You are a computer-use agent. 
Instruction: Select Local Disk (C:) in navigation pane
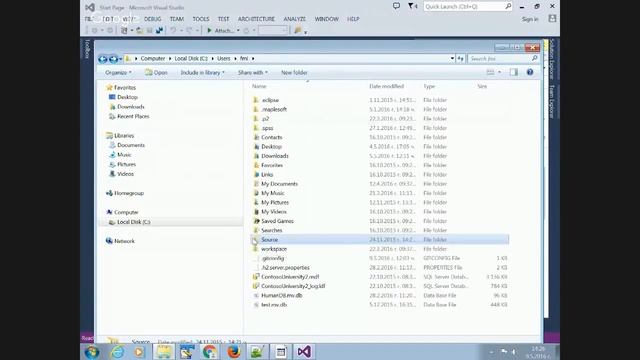[x=133, y=222]
